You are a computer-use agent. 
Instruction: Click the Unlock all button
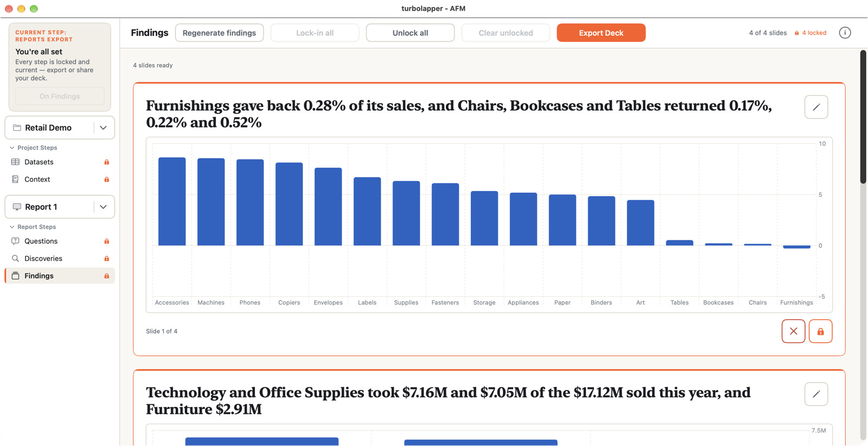click(x=410, y=33)
